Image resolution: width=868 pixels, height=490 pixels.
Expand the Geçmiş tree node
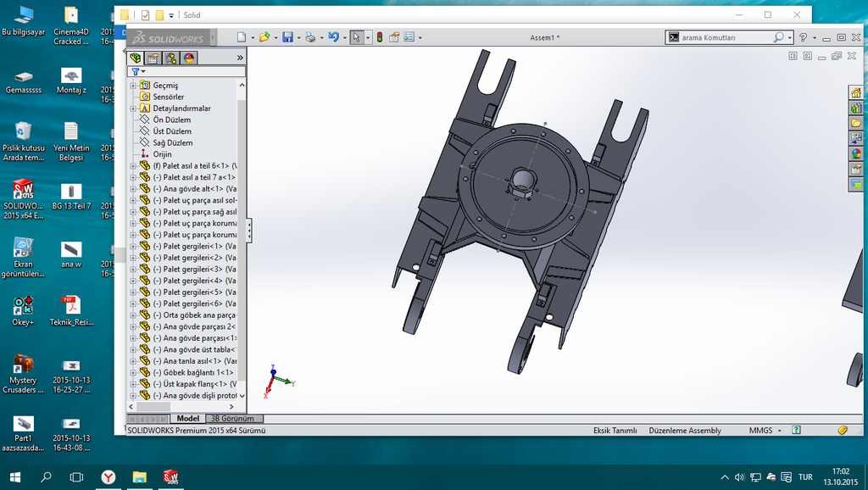[x=133, y=86]
